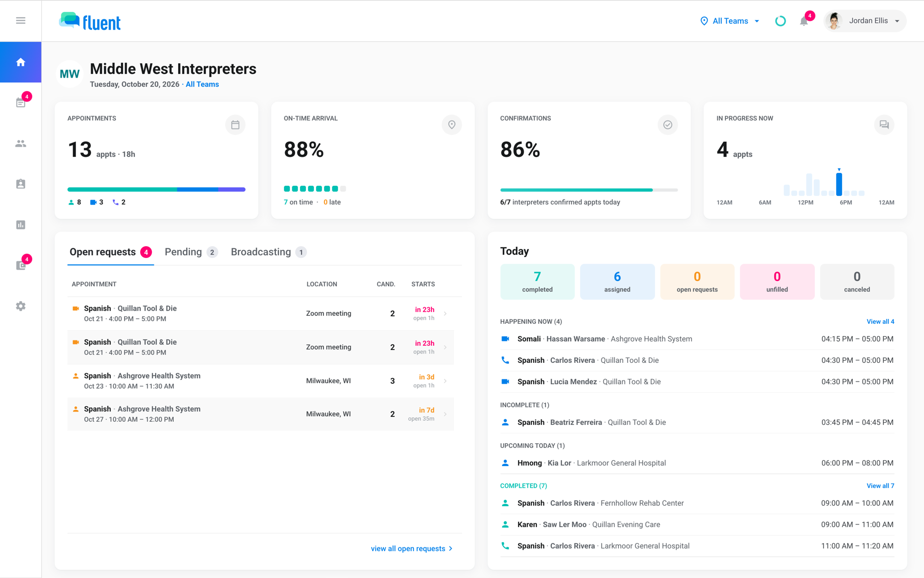The height and width of the screenshot is (578, 924).
Task: Open the billing sidebar icon with badge
Action: (20, 265)
